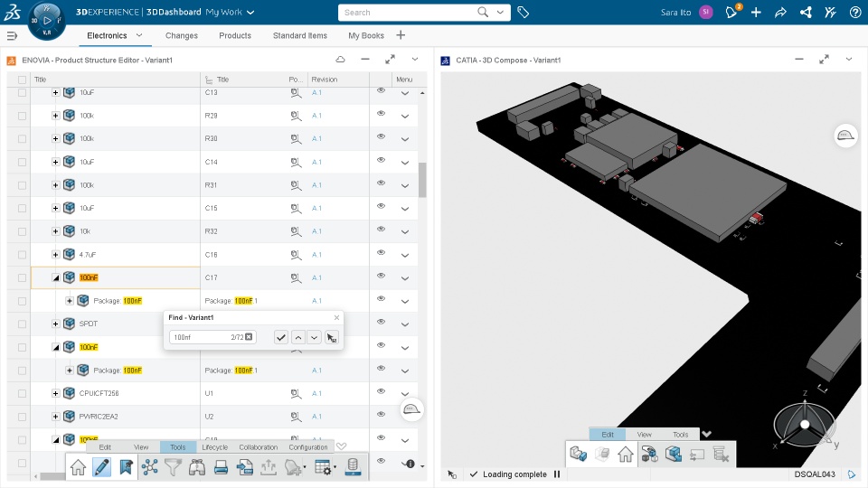
Task: Click the database icon in action bar
Action: tap(353, 467)
